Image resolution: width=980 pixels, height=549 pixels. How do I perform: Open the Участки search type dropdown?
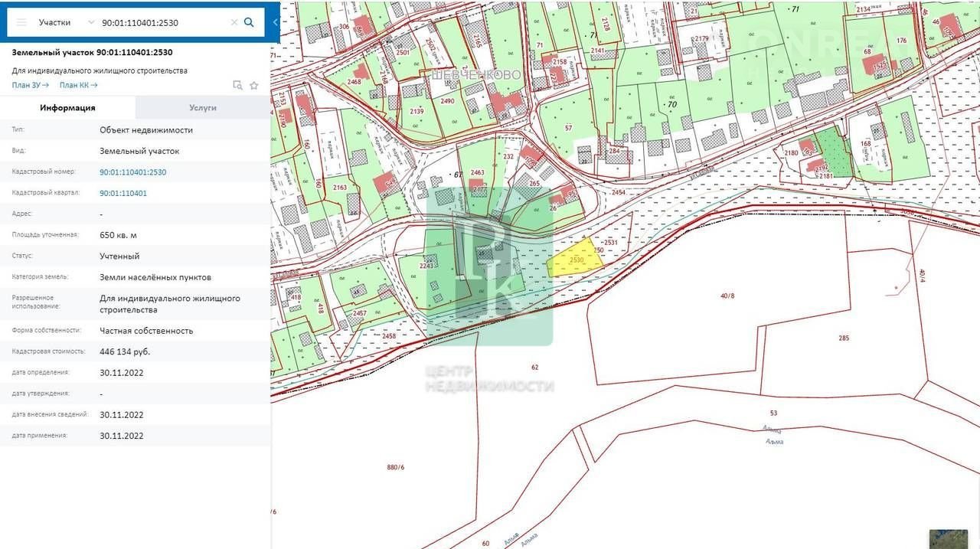pyautogui.click(x=67, y=22)
